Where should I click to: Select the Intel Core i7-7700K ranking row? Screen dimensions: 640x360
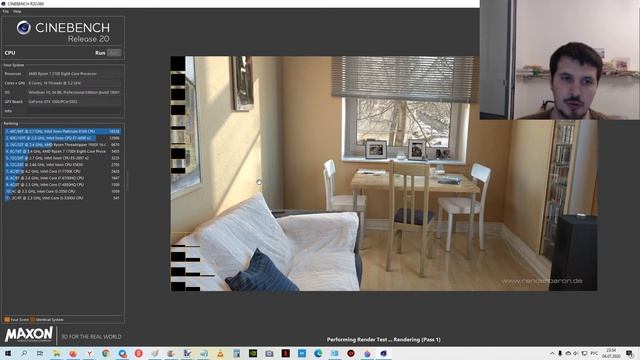pos(63,171)
